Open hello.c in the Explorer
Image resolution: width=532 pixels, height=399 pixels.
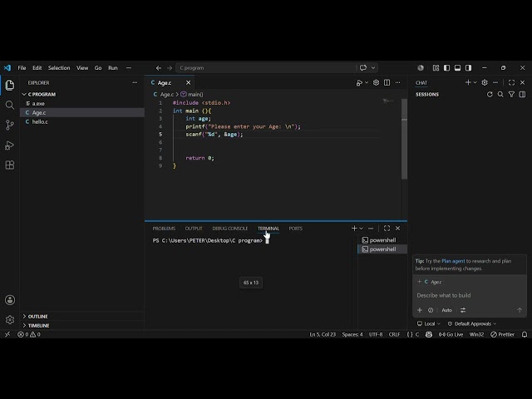(82, 121)
